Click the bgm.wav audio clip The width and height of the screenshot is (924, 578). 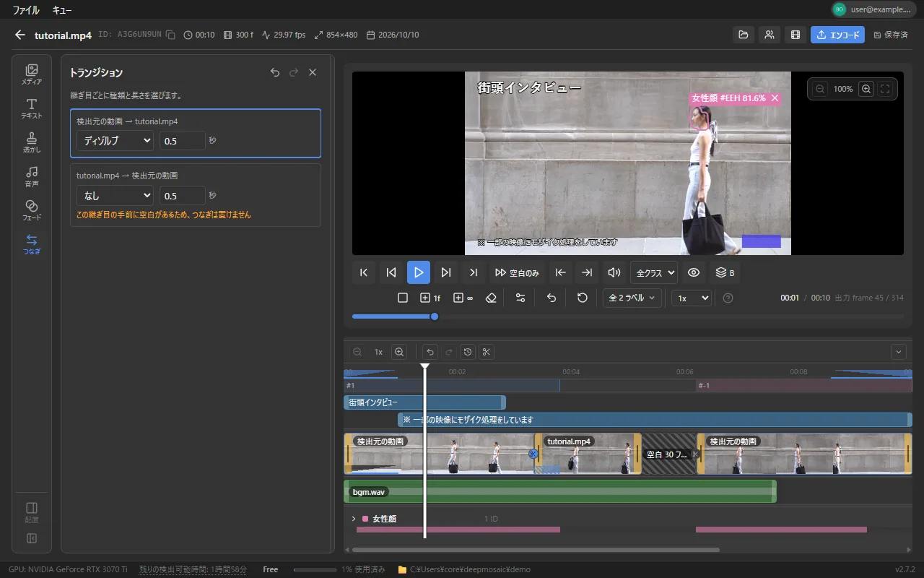pyautogui.click(x=560, y=491)
